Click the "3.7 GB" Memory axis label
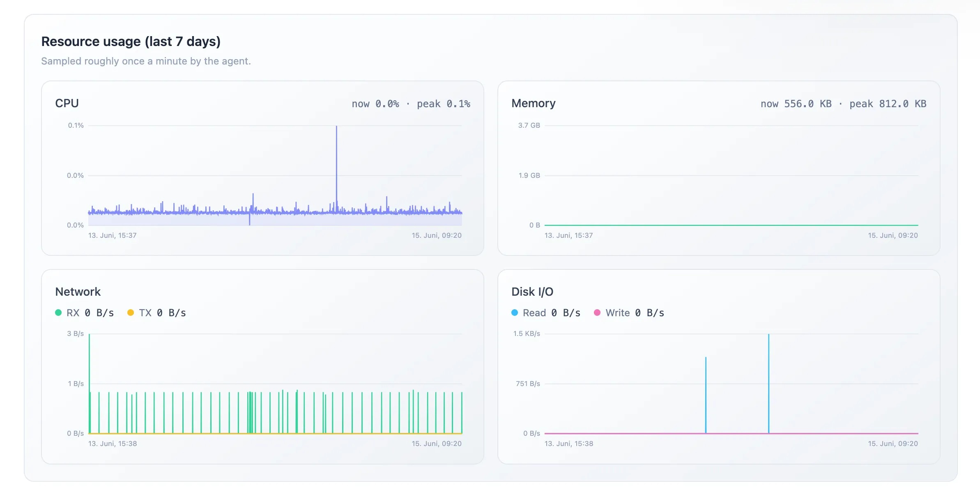 529,125
